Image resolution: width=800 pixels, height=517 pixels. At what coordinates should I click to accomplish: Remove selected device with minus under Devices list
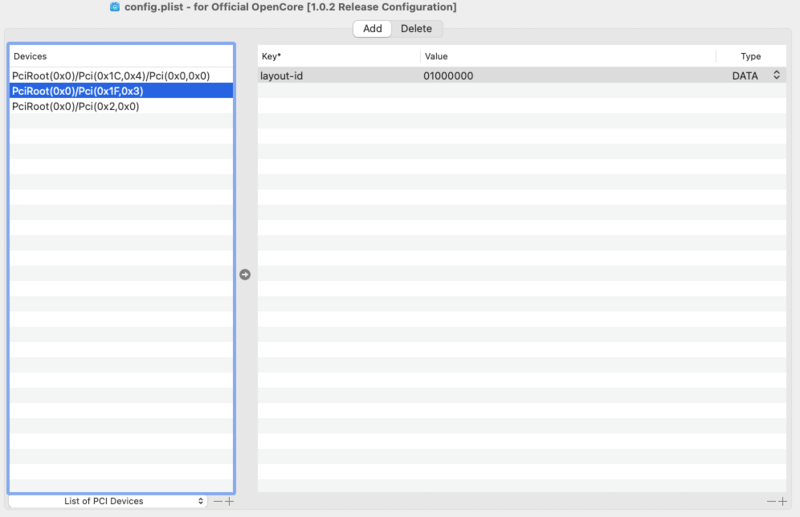[218, 502]
